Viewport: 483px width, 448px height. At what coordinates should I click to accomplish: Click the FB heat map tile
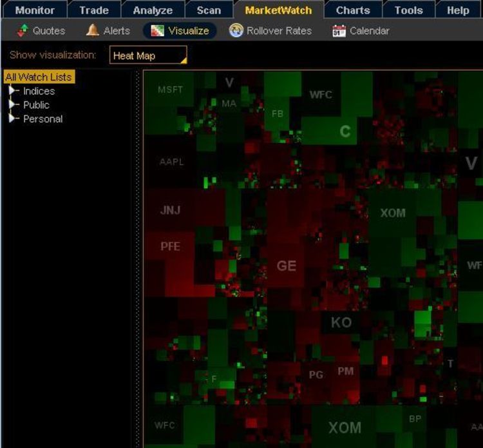(277, 113)
